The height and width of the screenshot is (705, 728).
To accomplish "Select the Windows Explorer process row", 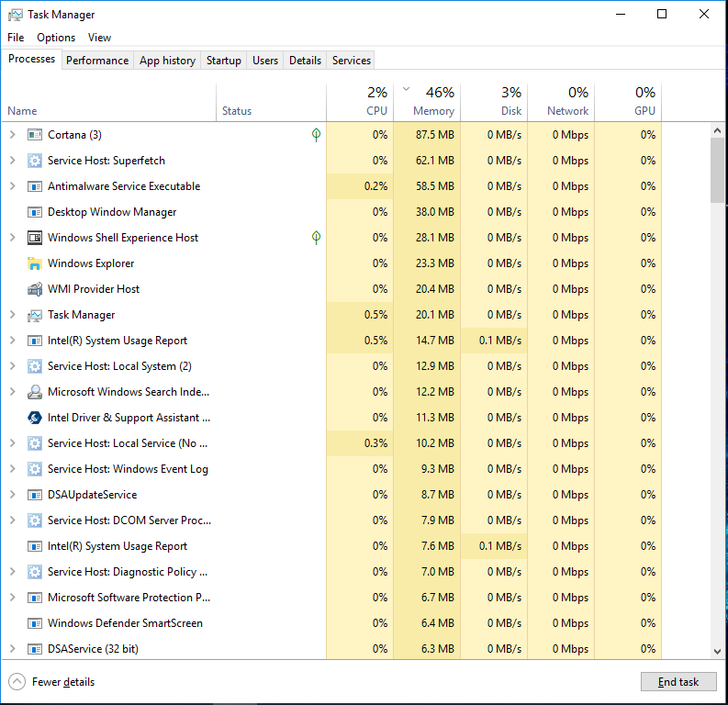I will tap(331, 263).
